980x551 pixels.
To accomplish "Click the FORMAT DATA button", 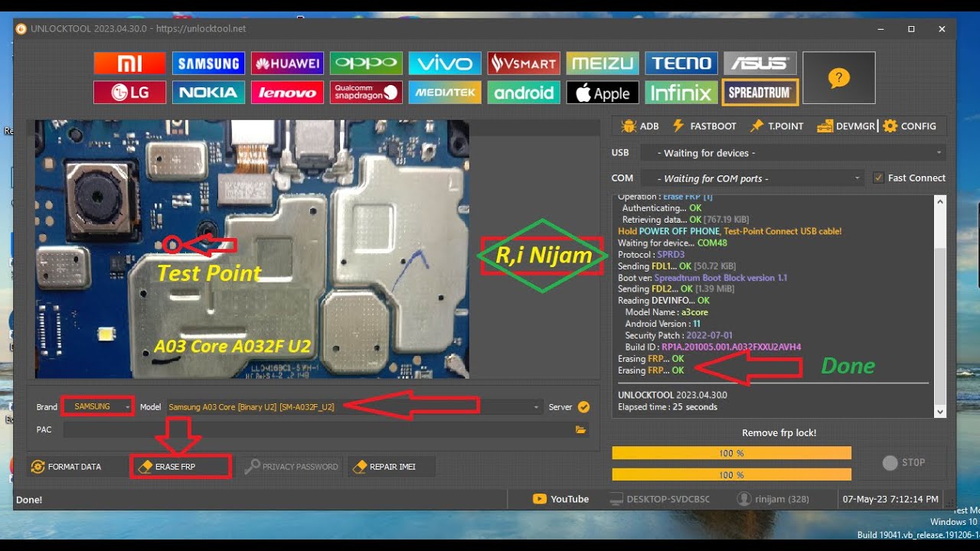I will pos(76,466).
